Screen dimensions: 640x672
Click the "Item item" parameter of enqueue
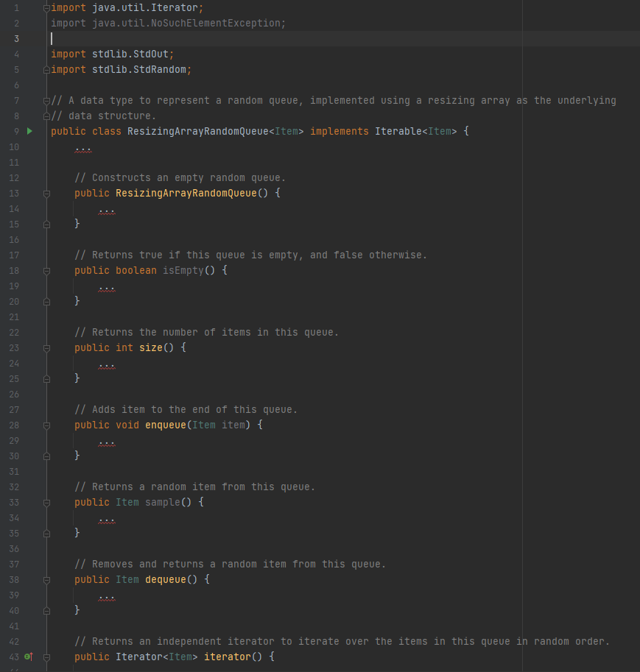pos(218,425)
